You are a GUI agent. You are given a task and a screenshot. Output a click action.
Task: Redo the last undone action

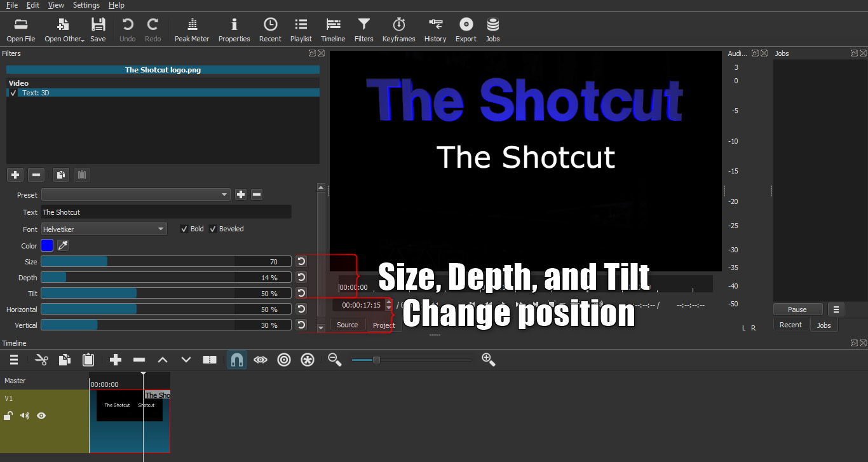(x=153, y=30)
